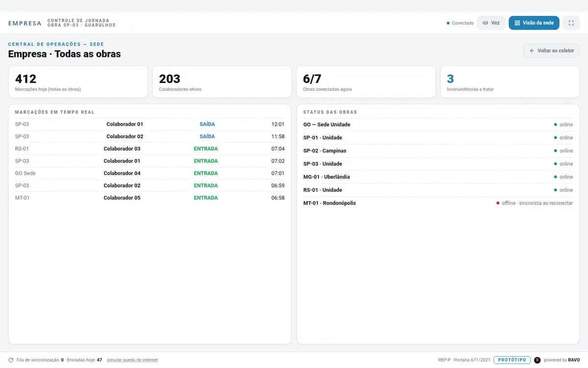This screenshot has width=588, height=368.
Task: Click the round RAVO logo icon
Action: pyautogui.click(x=537, y=360)
